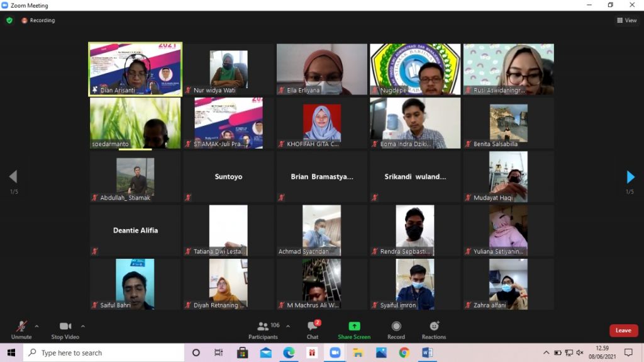Select Dian Arisanti's video tile
Image resolution: width=644 pixels, height=362 pixels.
pyautogui.click(x=135, y=69)
